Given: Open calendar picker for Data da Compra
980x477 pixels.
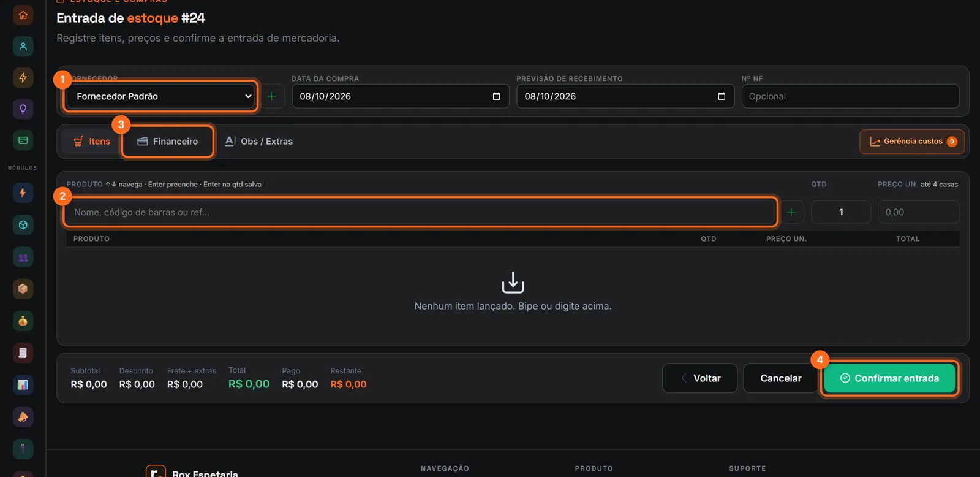Looking at the screenshot, I should (x=496, y=96).
